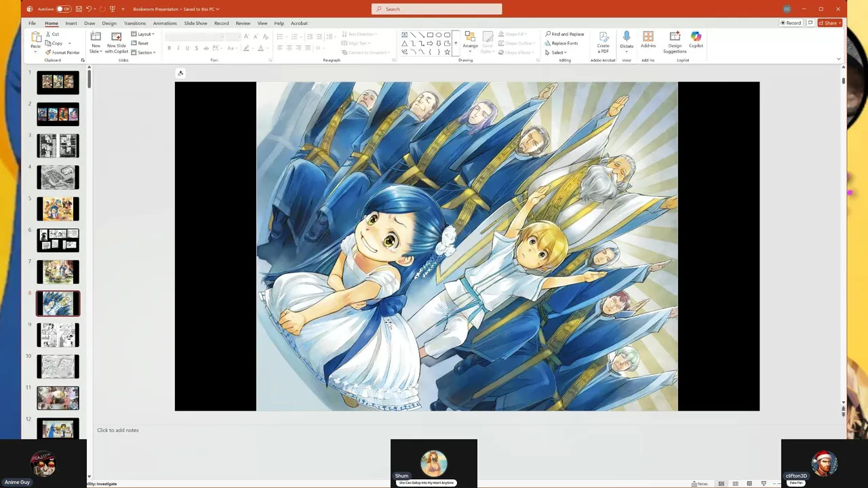Viewport: 868px width, 488px height.
Task: Switch to the Transitions tab
Action: pyautogui.click(x=134, y=23)
